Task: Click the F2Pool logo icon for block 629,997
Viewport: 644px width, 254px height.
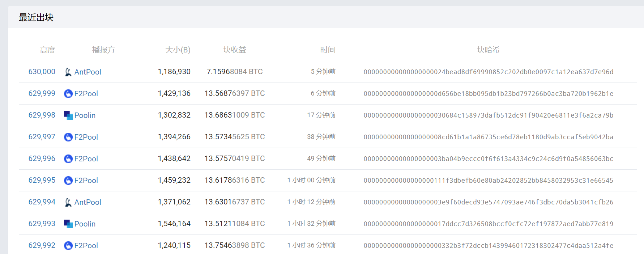Action: click(68, 137)
